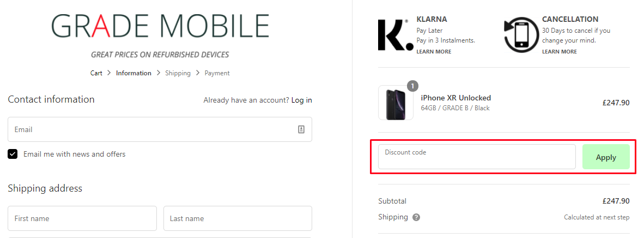Image resolution: width=644 pixels, height=238 pixels.
Task: Click the contact card icon in Email field
Action: click(x=301, y=129)
